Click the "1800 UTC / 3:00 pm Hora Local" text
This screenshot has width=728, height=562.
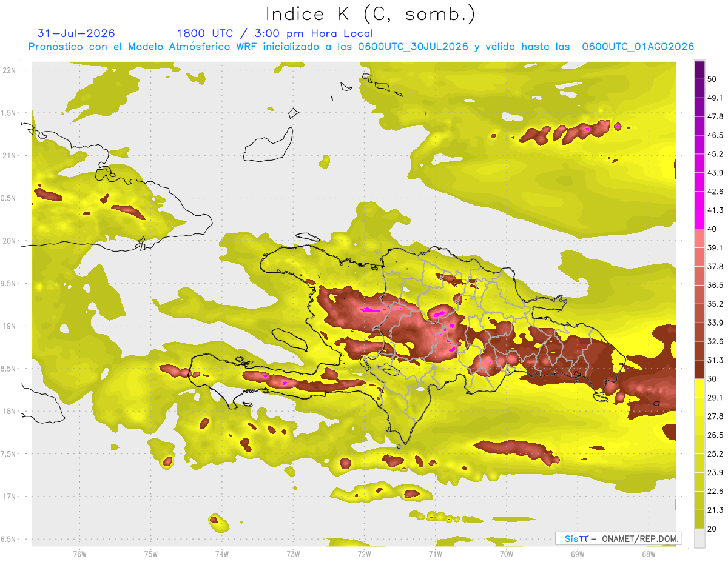275,33
